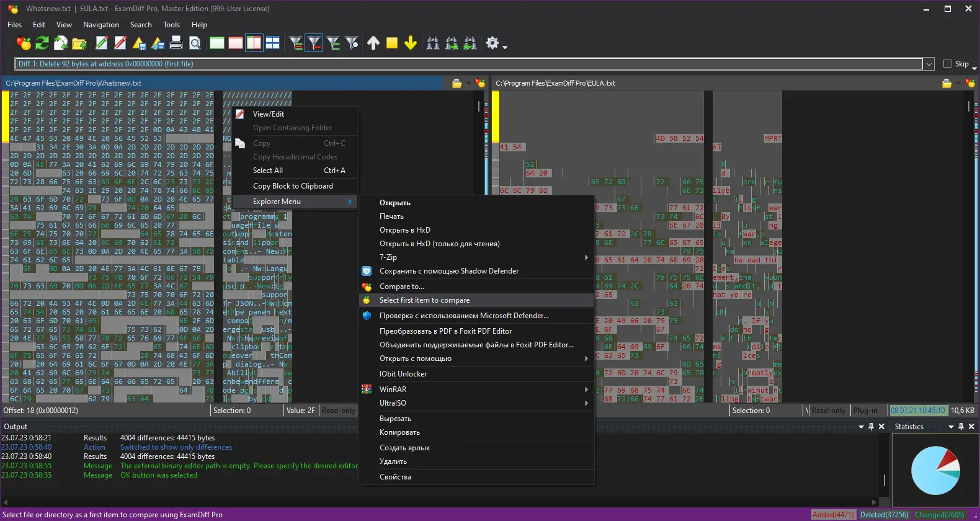Expand the 'Открыть с помощью' submenu
The width and height of the screenshot is (980, 521).
(476, 358)
